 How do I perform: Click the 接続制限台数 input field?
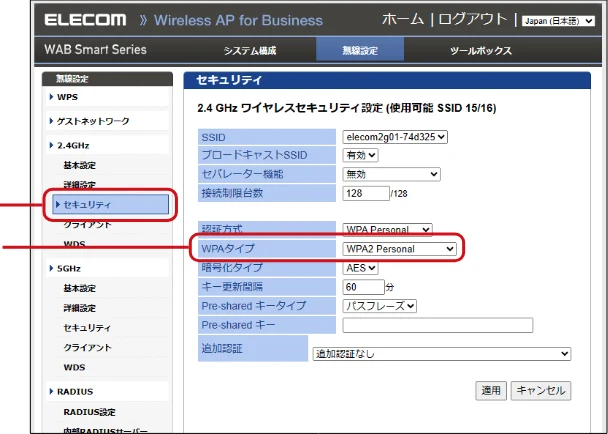[366, 193]
